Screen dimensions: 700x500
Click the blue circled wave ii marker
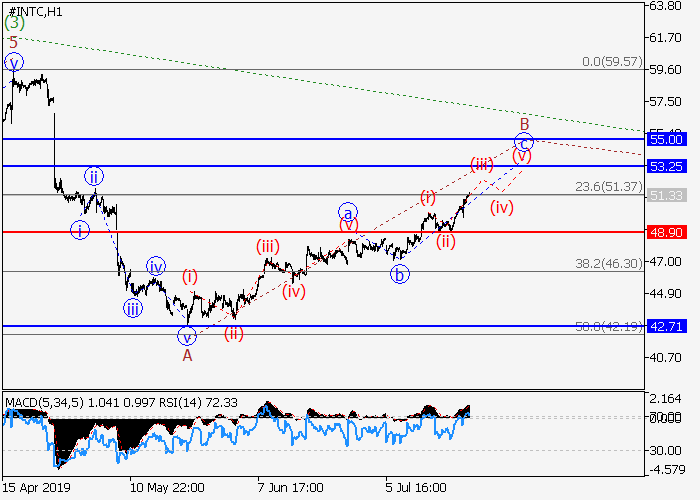92,176
